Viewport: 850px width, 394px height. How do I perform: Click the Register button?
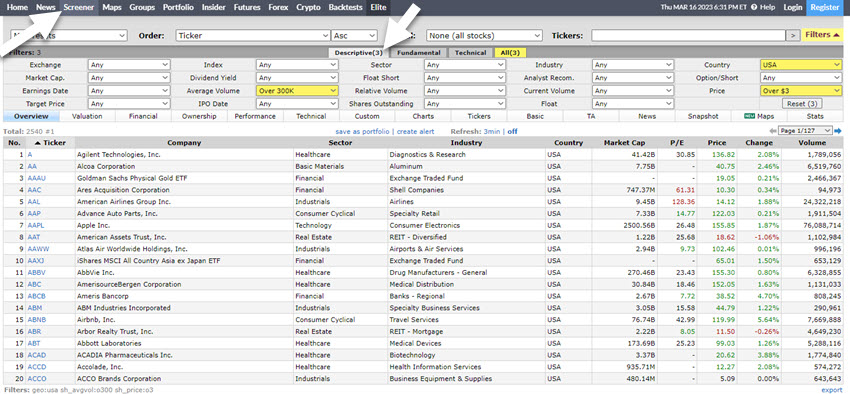click(x=825, y=8)
